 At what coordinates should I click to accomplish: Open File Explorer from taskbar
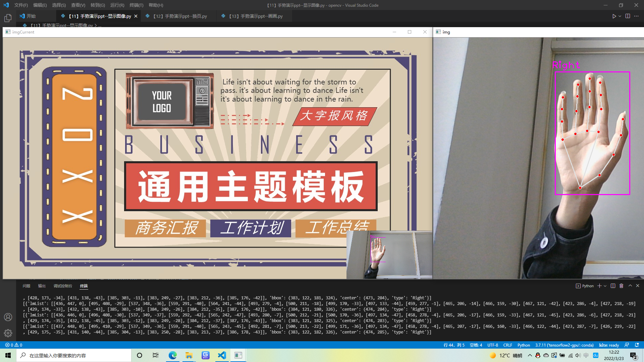[189, 355]
